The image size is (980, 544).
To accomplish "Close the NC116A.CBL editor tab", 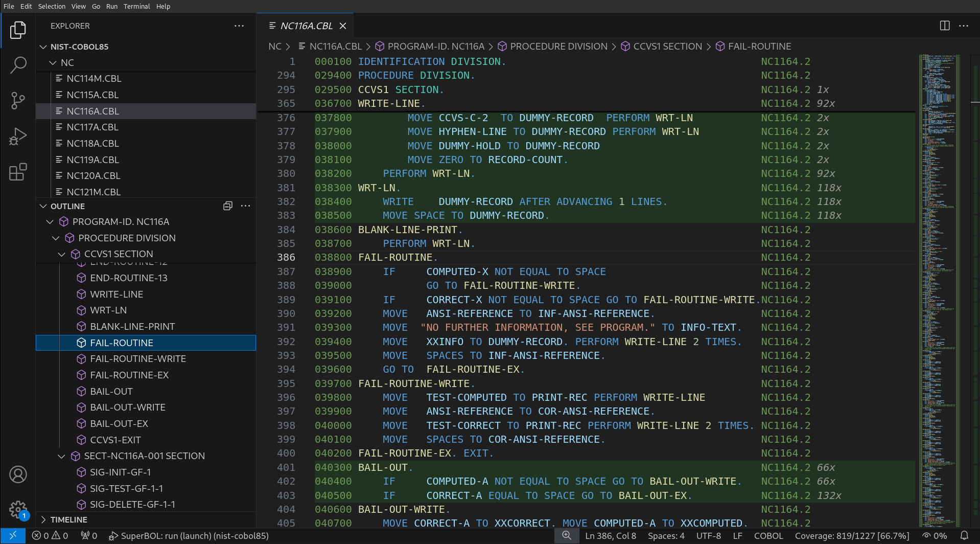I will [343, 26].
